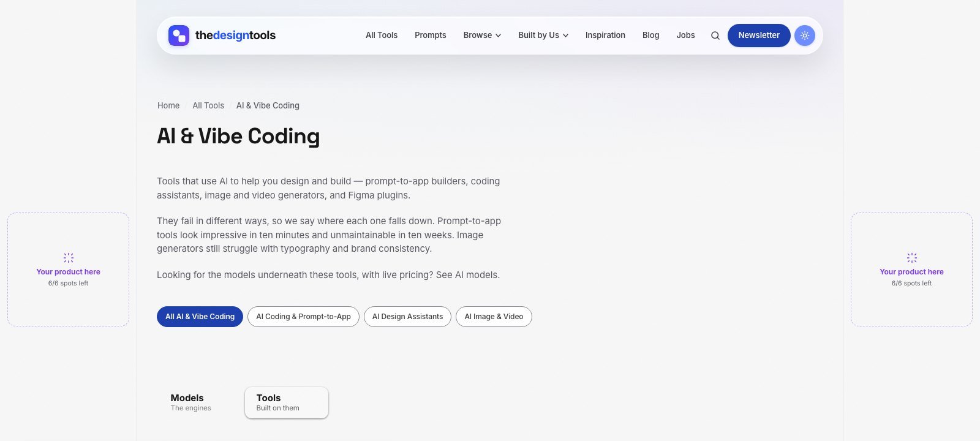Switch to the Tools tab
980x441 pixels.
click(287, 402)
